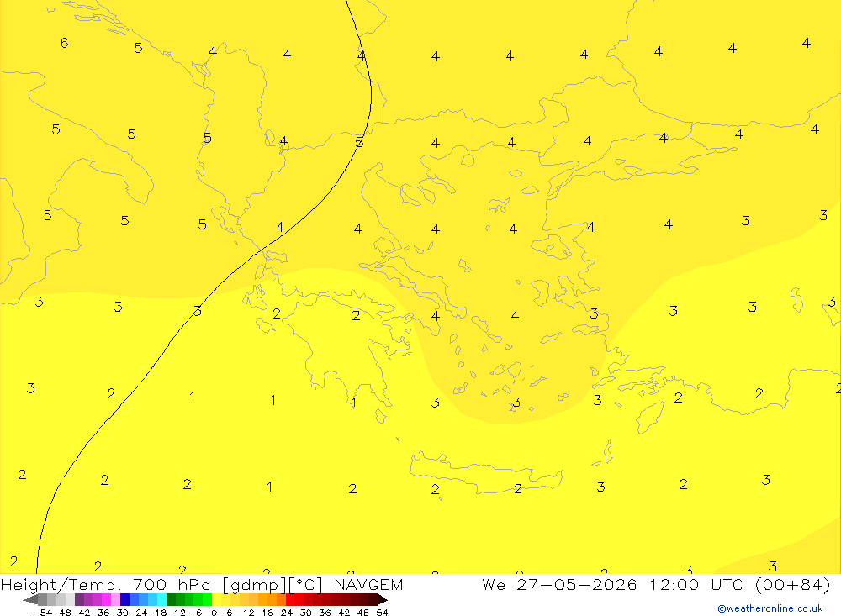Click the legend label 12

click(x=248, y=613)
